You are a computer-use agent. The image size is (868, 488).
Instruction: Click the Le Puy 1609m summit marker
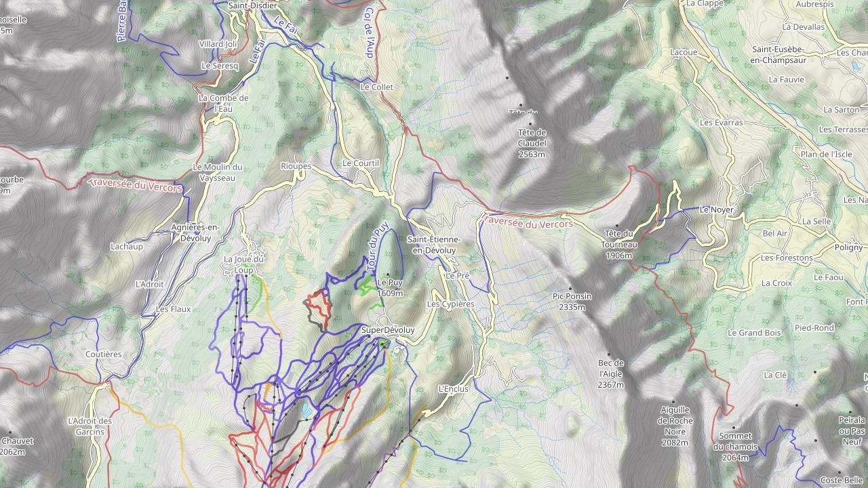coord(388,275)
